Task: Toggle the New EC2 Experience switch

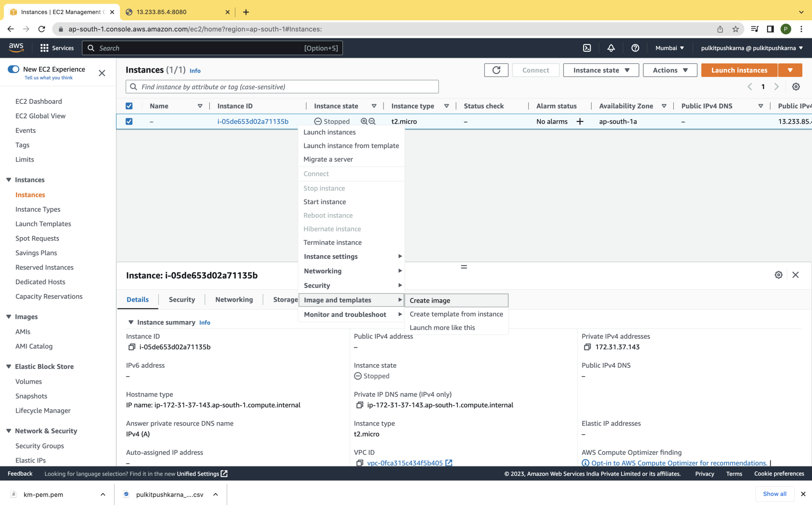Action: point(14,69)
